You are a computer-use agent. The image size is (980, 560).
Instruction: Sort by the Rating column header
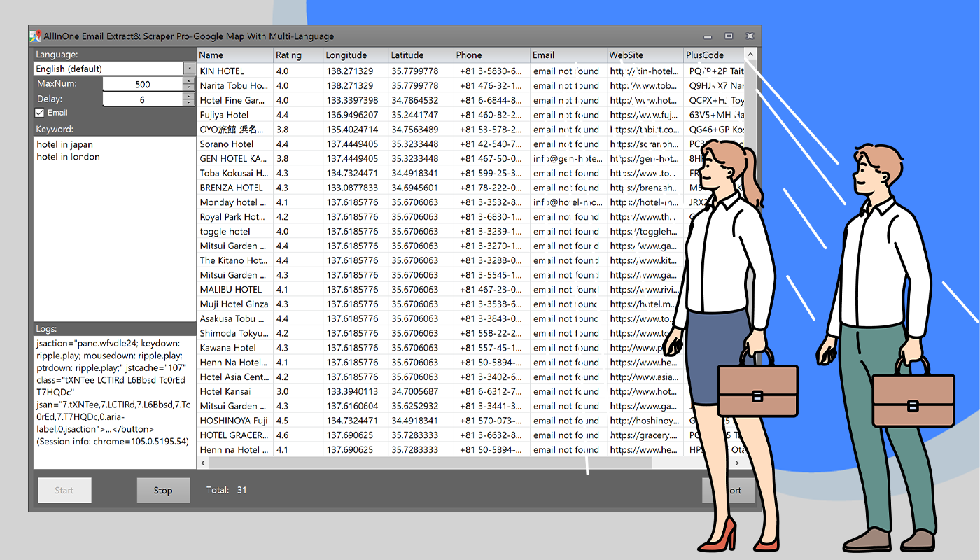[298, 55]
